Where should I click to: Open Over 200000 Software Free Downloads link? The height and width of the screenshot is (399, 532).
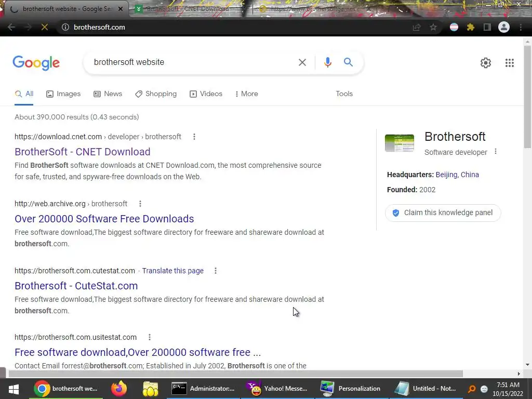click(x=104, y=219)
